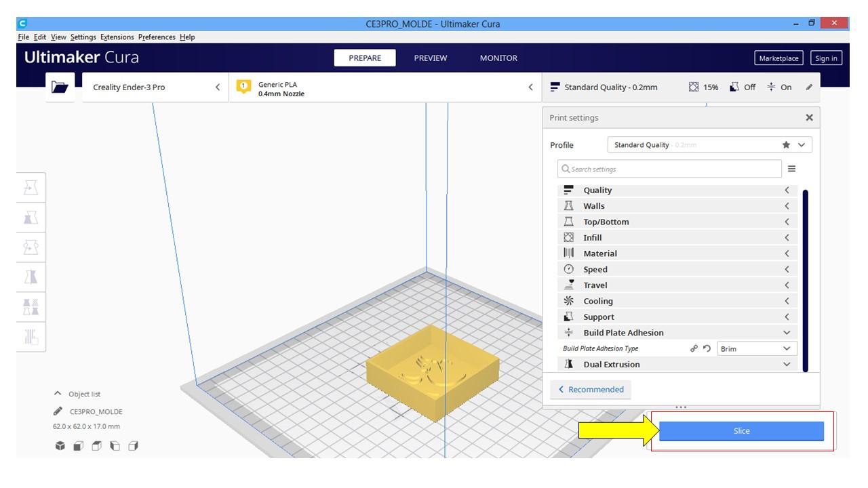Switch to the MONITOR stage tab

click(x=498, y=58)
